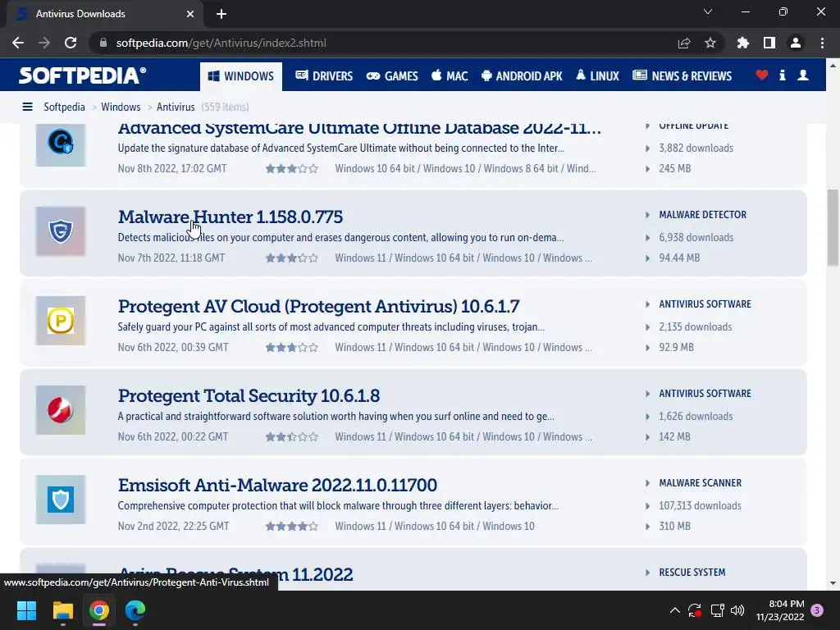Click '94.44 MB' size text
Viewport: 840px width, 630px height.
[679, 258]
